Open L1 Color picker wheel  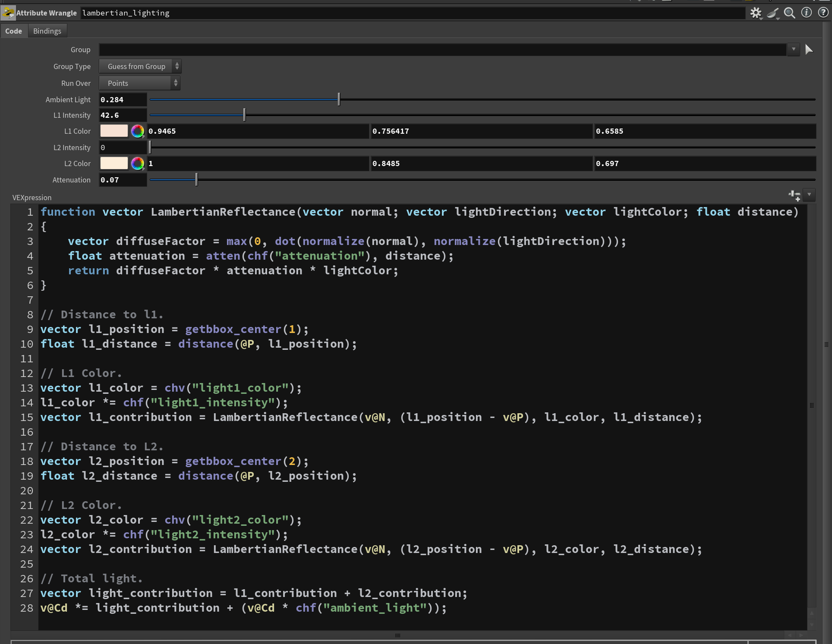pos(137,131)
